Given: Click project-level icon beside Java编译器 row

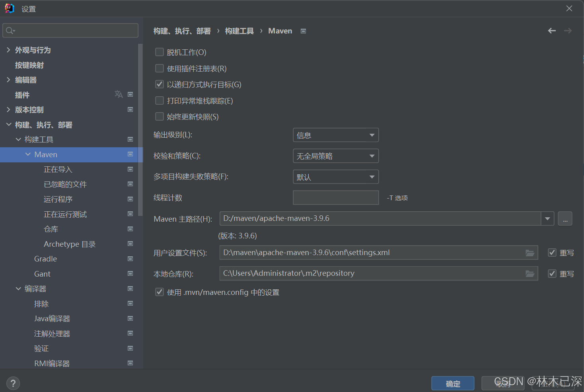Looking at the screenshot, I should (x=130, y=318).
